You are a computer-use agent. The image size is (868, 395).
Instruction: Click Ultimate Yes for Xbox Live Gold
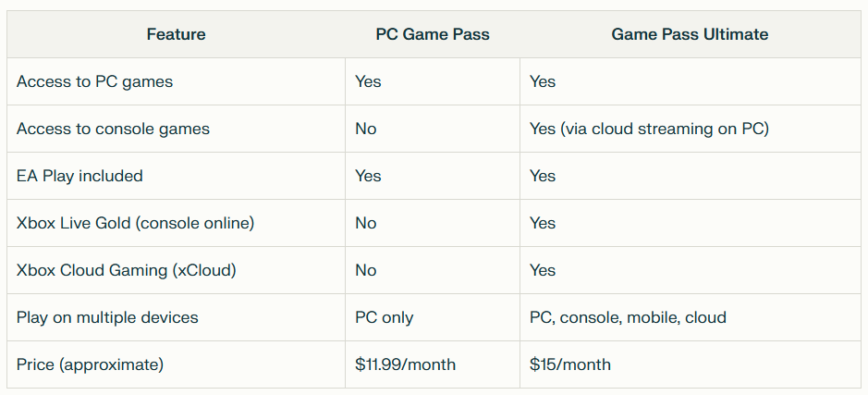click(x=543, y=223)
